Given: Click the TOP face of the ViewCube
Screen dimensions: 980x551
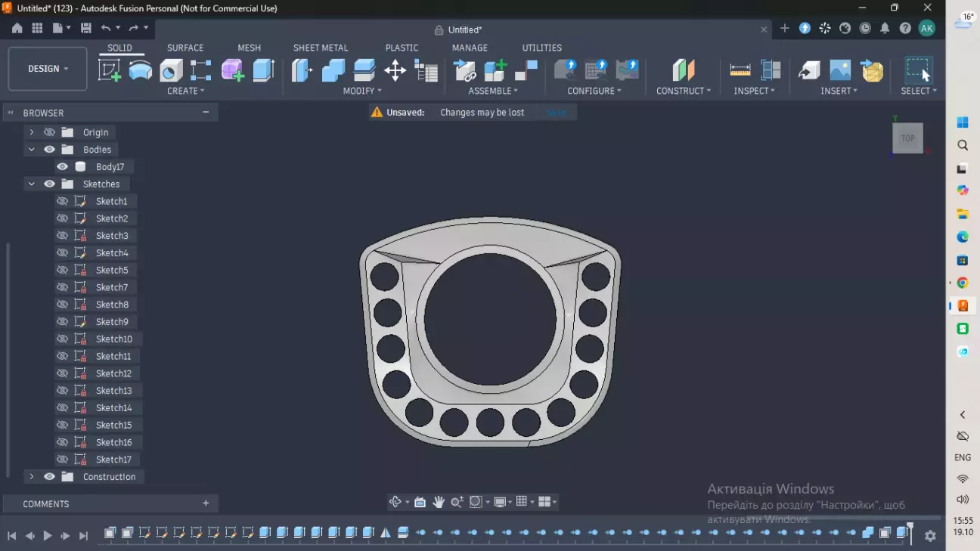Looking at the screenshot, I should [908, 138].
